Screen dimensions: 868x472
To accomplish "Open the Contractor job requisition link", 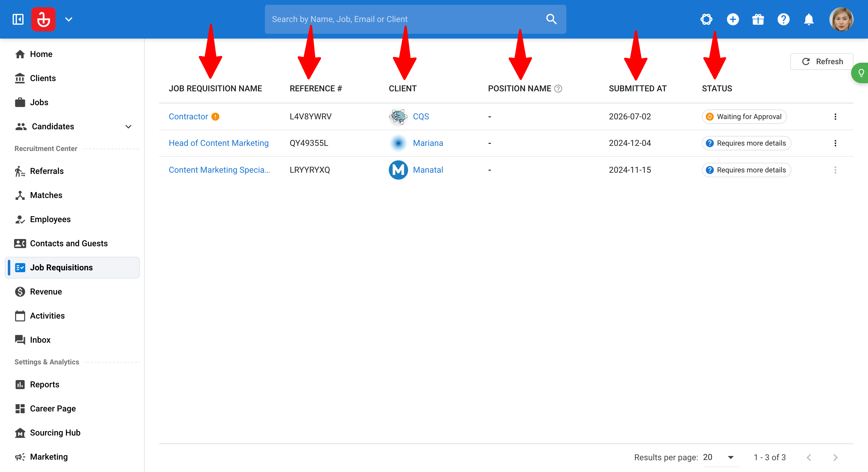I will 188,117.
